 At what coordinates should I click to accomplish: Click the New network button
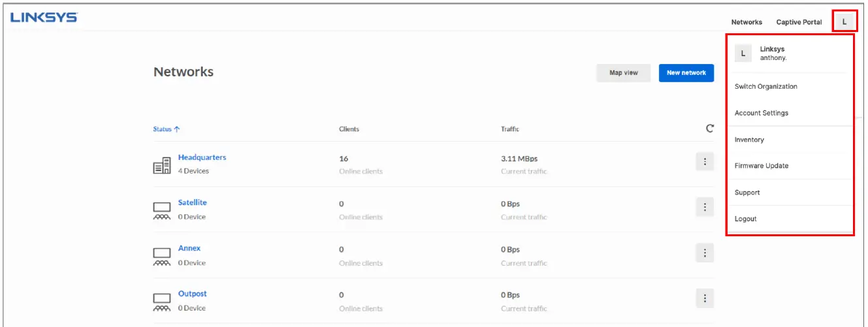point(686,72)
